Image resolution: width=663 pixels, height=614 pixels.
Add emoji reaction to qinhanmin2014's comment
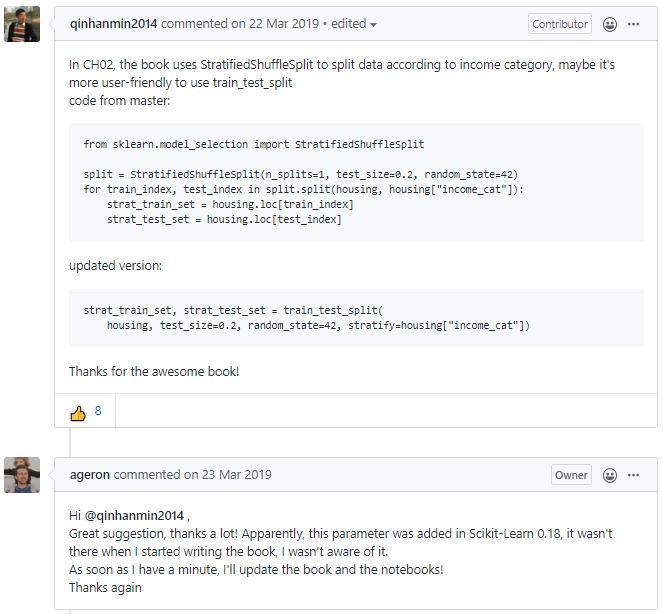pos(609,24)
